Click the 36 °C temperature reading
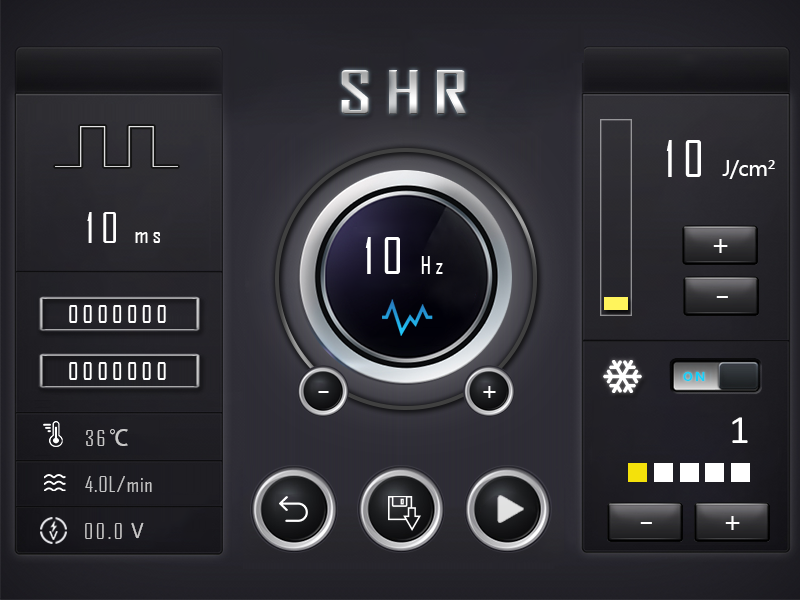 107,438
